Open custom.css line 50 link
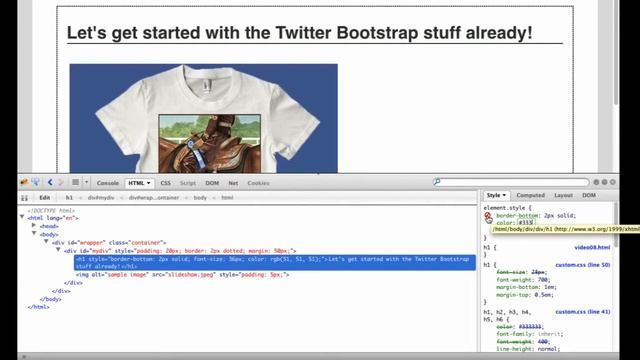Viewport: 640px width, 360px height. (x=582, y=265)
